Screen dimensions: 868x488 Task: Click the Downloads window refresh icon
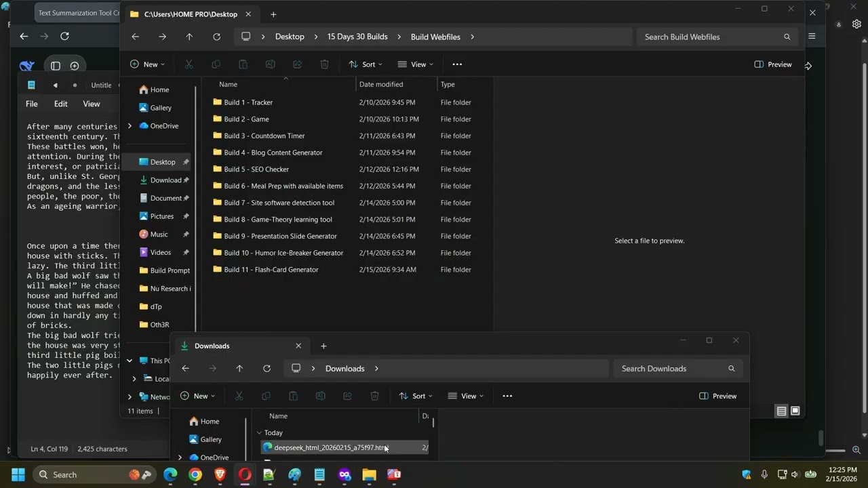pyautogui.click(x=267, y=369)
